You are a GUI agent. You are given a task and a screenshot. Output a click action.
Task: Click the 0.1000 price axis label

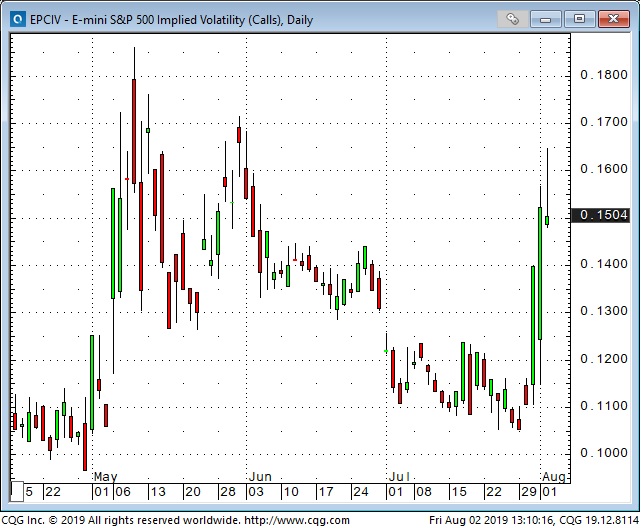(x=604, y=453)
